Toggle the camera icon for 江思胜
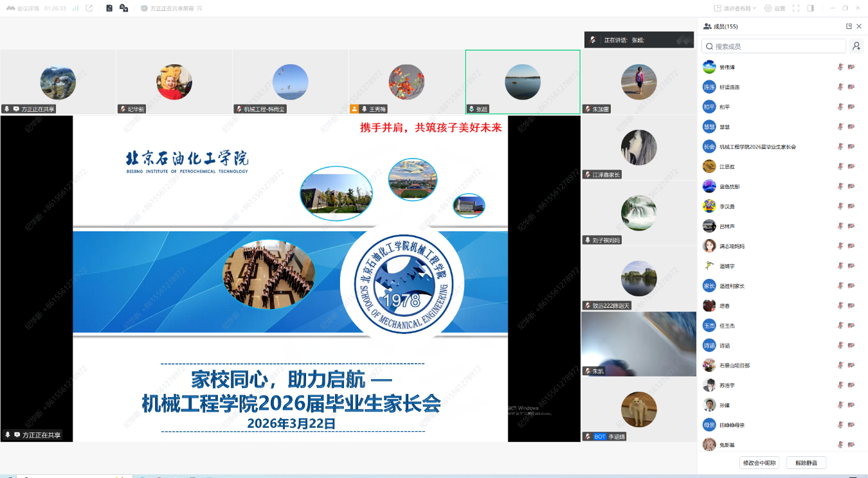Screen dimensions: 868x478 pos(851,166)
